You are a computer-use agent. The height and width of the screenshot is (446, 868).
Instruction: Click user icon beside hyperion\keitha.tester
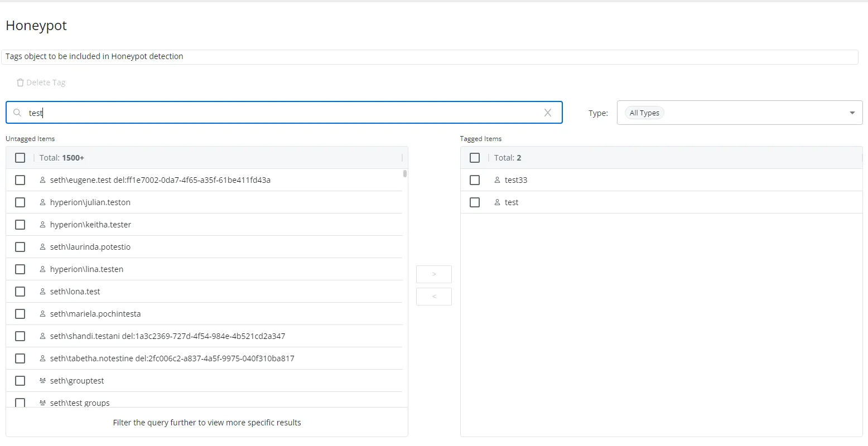42,225
